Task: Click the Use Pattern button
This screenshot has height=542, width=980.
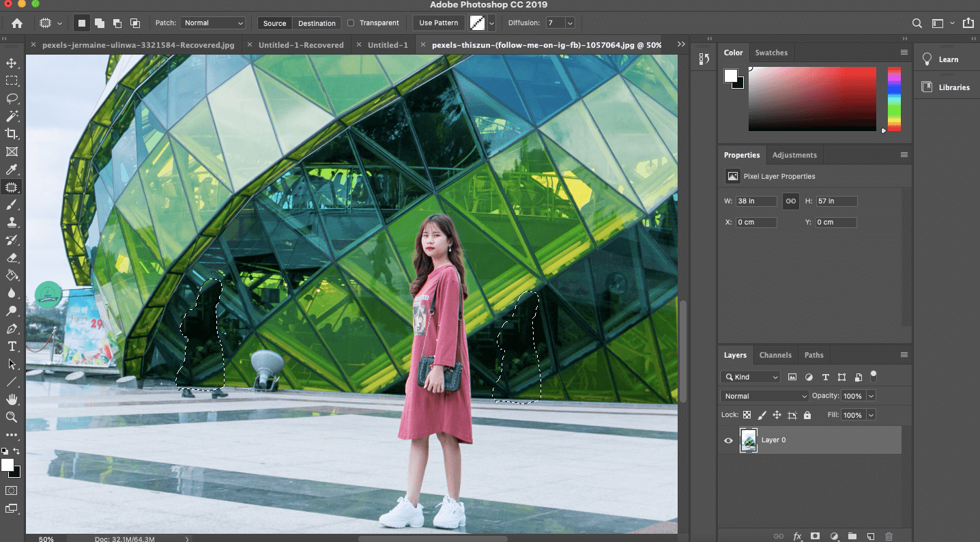Action: [438, 23]
